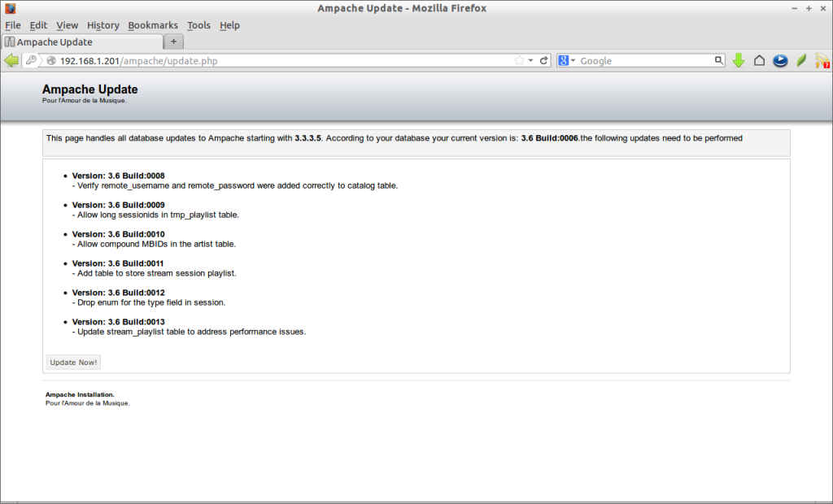This screenshot has height=504, width=833.
Task: Click the Update Now! button
Action: click(x=72, y=362)
